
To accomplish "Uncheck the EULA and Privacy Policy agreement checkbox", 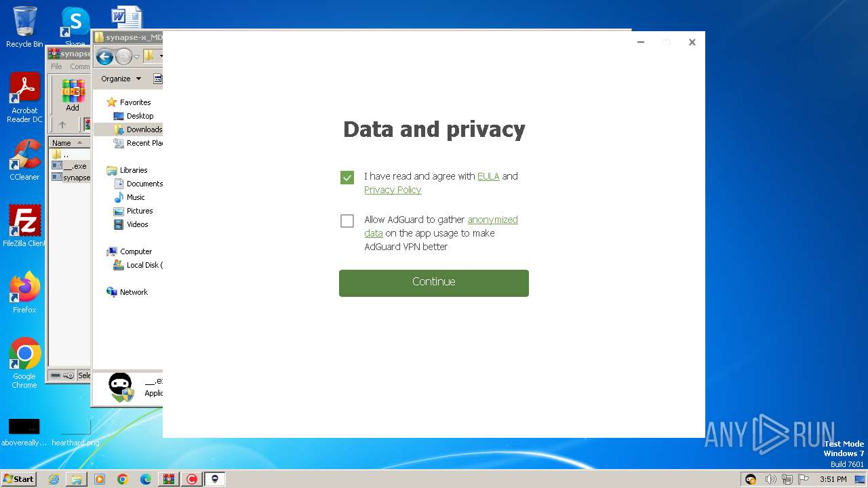I will [x=347, y=178].
